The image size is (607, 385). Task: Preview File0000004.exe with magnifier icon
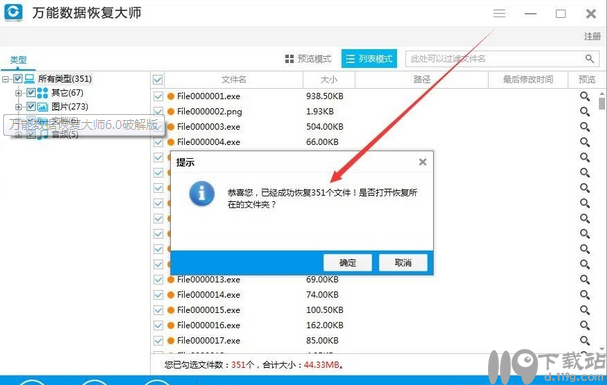[x=585, y=142]
